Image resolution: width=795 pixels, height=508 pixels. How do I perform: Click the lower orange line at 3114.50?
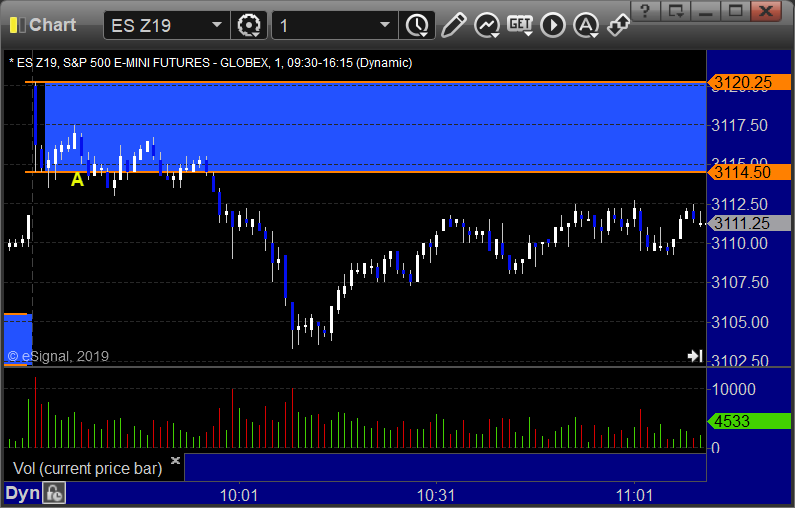click(x=365, y=172)
